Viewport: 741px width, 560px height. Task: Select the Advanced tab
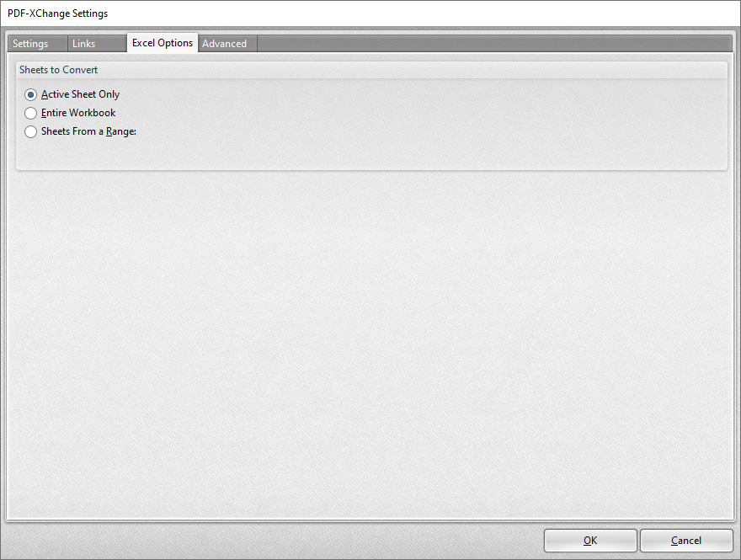[225, 43]
